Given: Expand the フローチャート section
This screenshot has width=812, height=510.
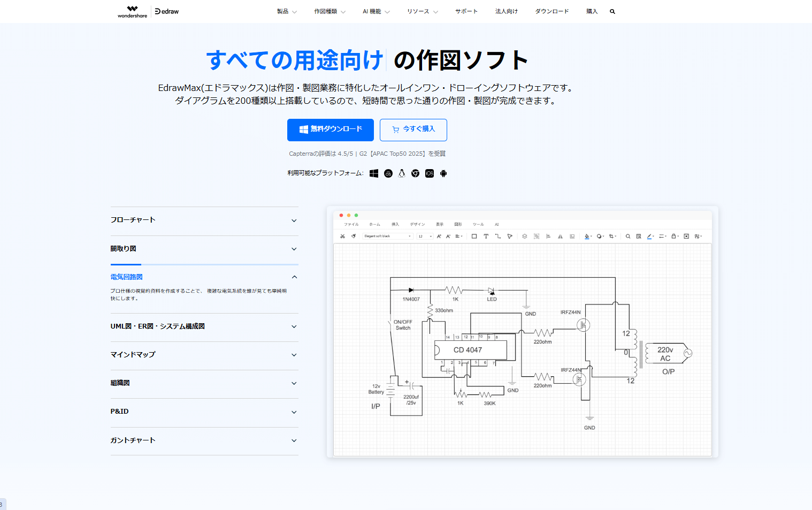Looking at the screenshot, I should tap(204, 220).
